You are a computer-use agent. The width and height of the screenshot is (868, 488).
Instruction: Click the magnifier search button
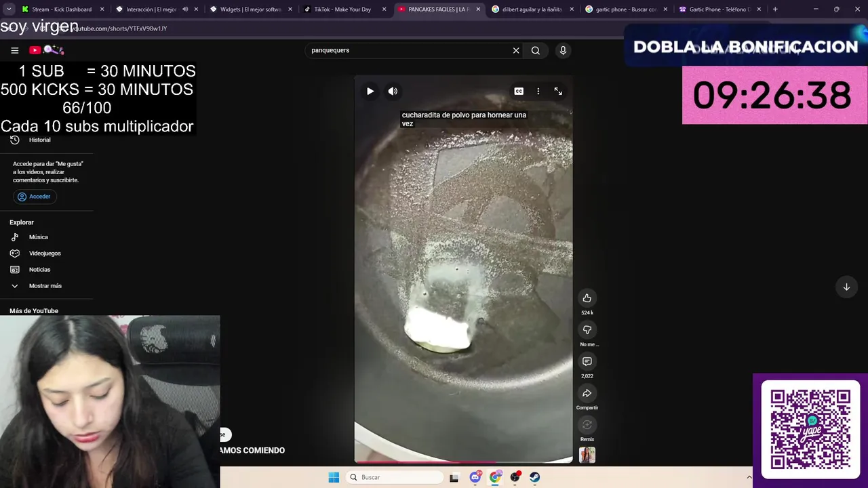point(536,50)
